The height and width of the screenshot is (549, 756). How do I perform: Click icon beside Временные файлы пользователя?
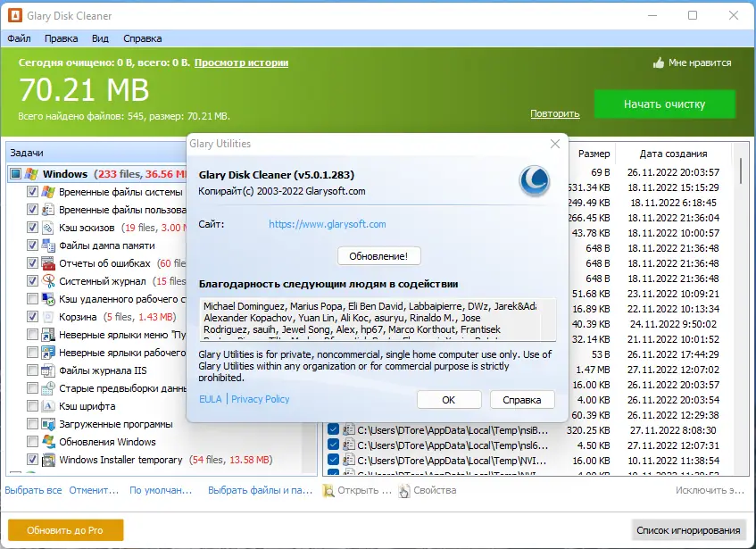pos(47,210)
